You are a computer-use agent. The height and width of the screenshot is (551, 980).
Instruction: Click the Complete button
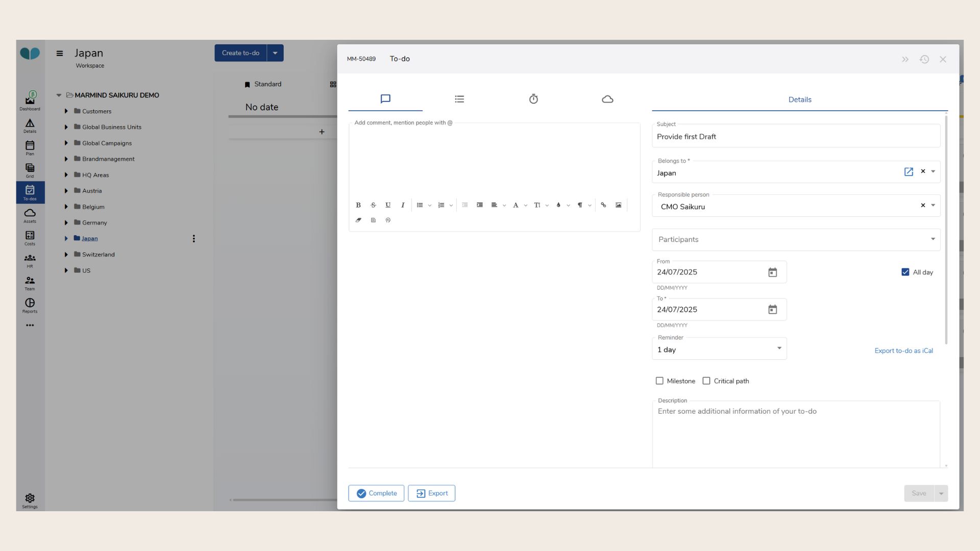pos(376,493)
